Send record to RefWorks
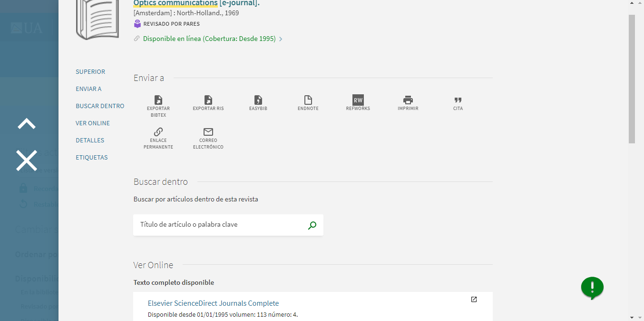Viewport: 644px width, 321px height. pyautogui.click(x=358, y=100)
